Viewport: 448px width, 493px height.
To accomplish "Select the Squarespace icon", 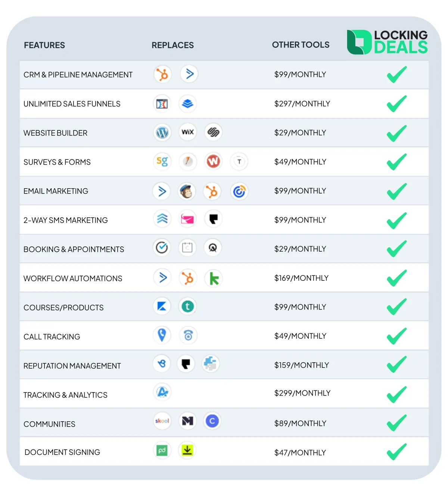I will pos(213,132).
